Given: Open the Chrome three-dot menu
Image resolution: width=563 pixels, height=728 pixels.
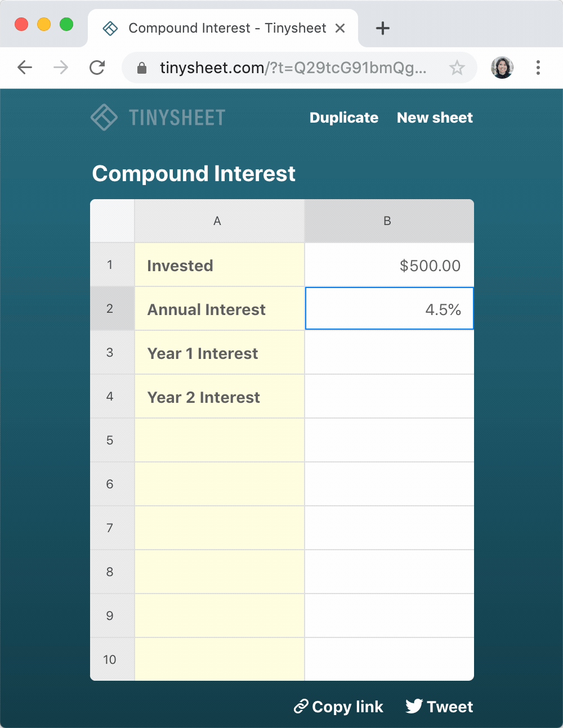Looking at the screenshot, I should coord(538,68).
